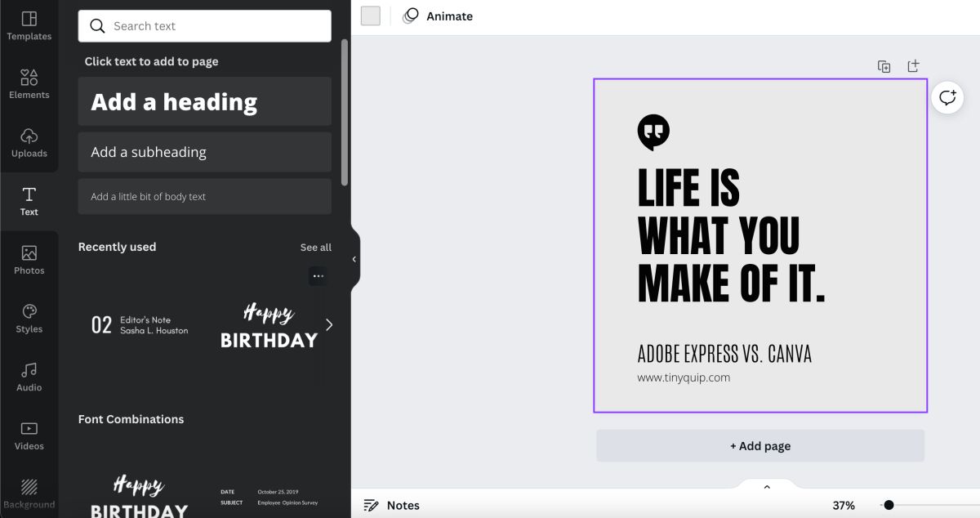Viewport: 980px width, 518px height.
Task: Open the Elements sidebar panel
Action: [29, 84]
